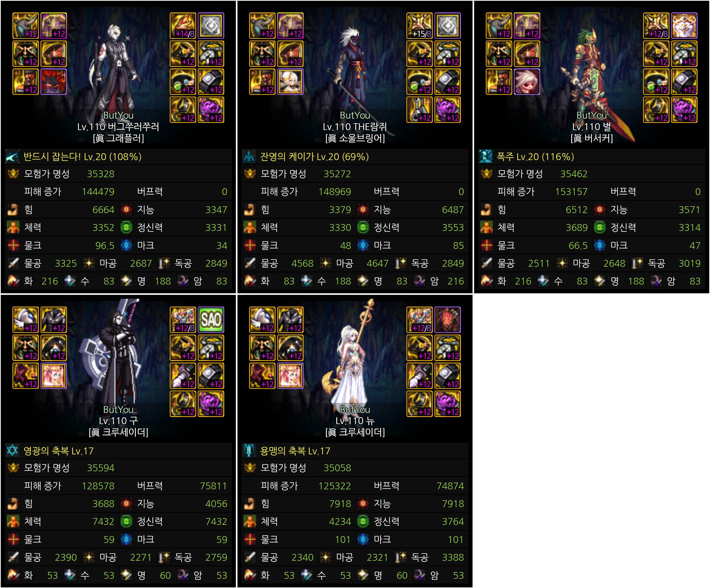Click the 모험가 명성 35594 row
Viewport: 710px width, 588px height.
click(x=118, y=468)
